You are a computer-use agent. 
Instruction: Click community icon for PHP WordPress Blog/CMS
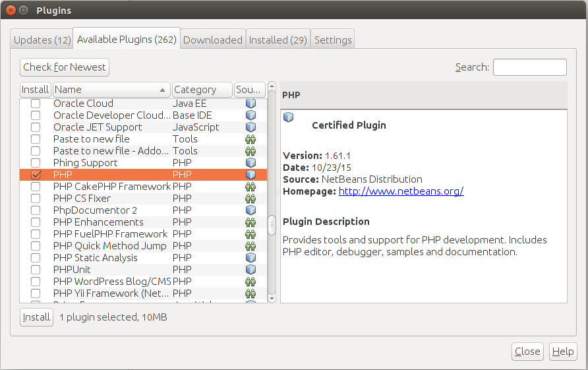250,282
